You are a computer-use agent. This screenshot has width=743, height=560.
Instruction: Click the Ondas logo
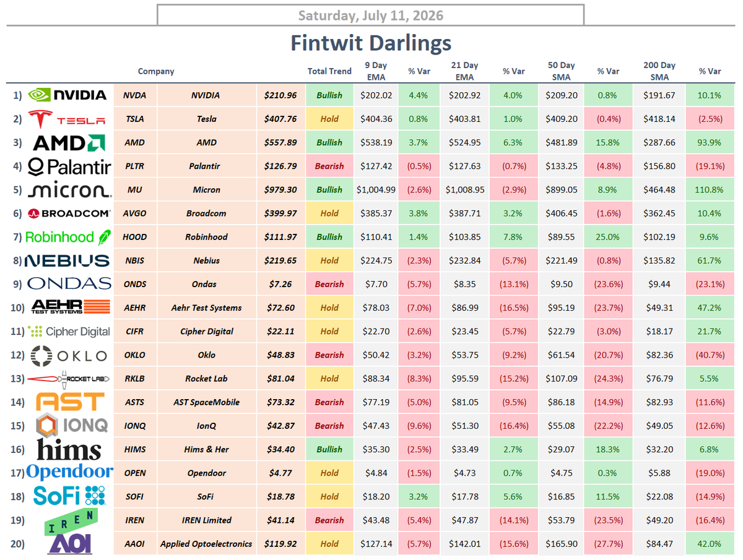69,284
